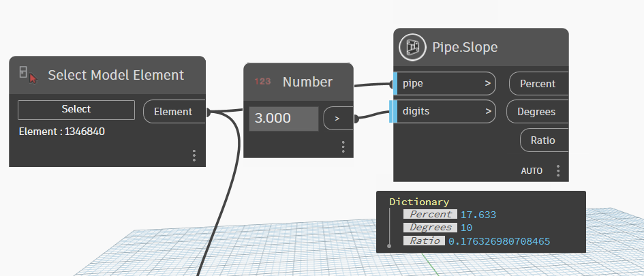644x276 pixels.
Task: Open Pipe.Slope node three-dot options menu
Action: point(558,170)
